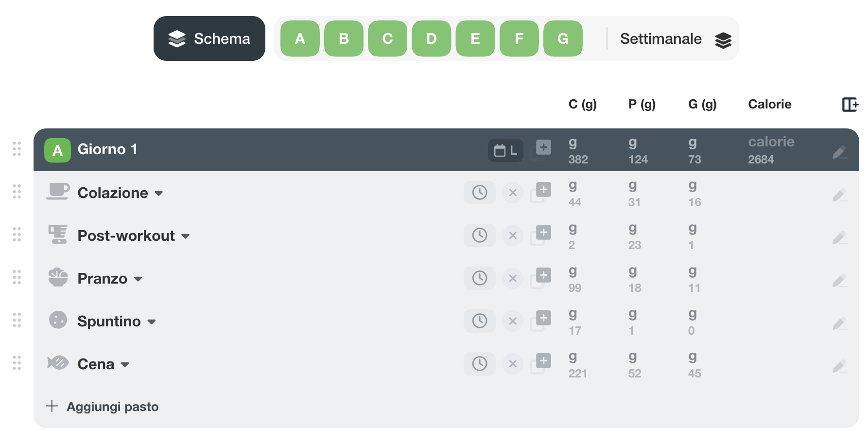The image size is (868, 430).
Task: Expand the Colazione meal dropdown
Action: (x=158, y=194)
